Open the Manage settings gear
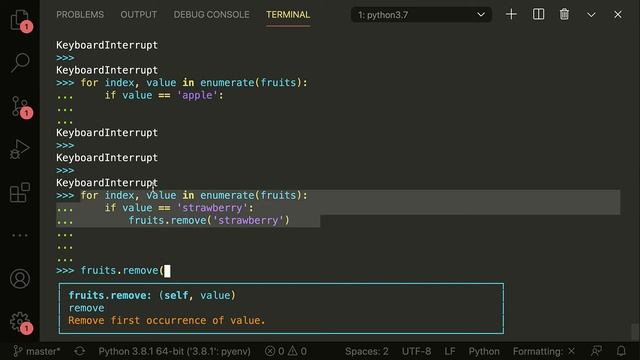Screen dimensions: 640x360 [20, 322]
